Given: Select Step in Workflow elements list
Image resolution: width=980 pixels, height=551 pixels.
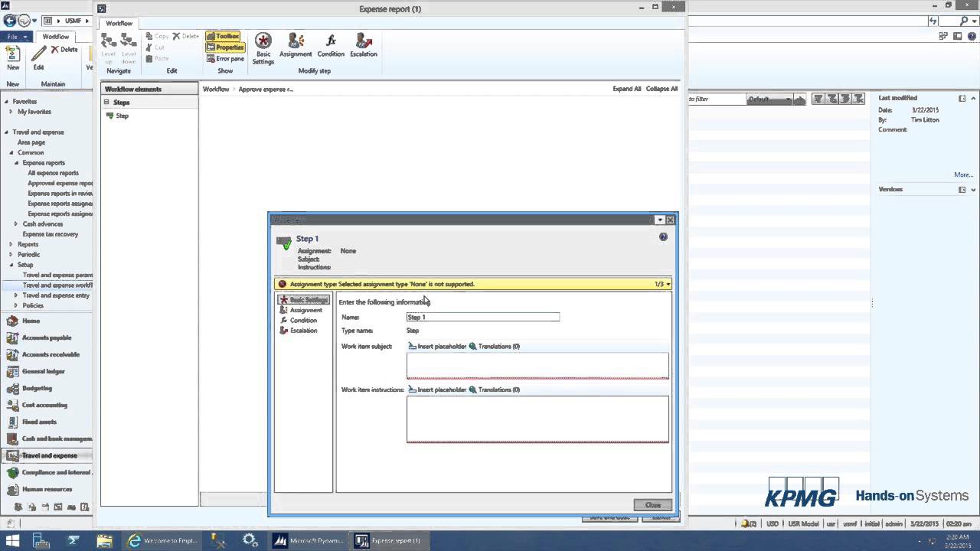Looking at the screenshot, I should (x=122, y=116).
